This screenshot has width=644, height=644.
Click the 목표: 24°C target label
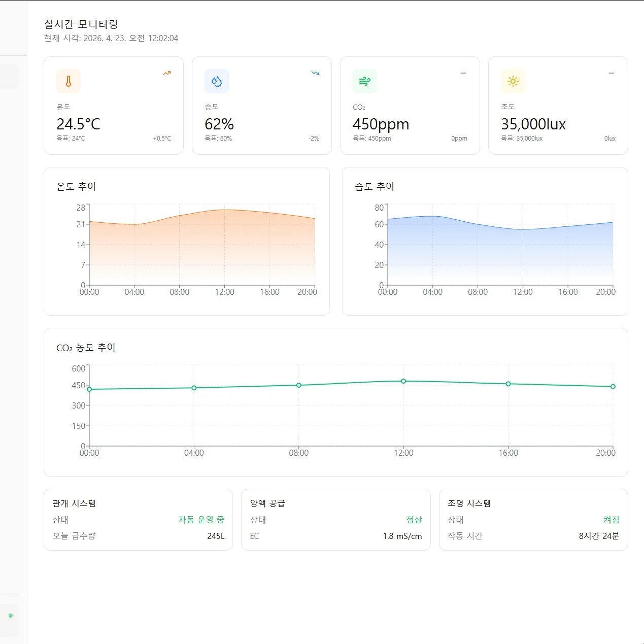click(71, 139)
